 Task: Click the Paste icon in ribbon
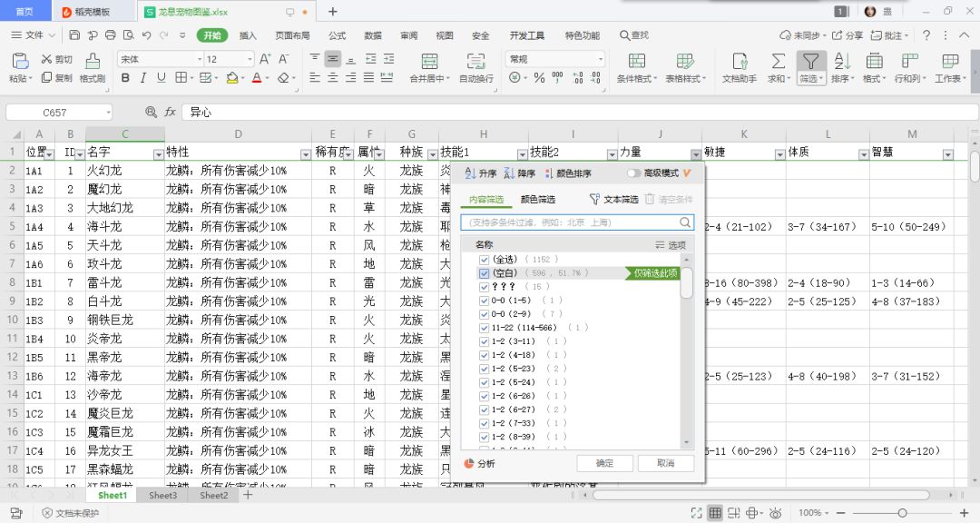pos(20,62)
